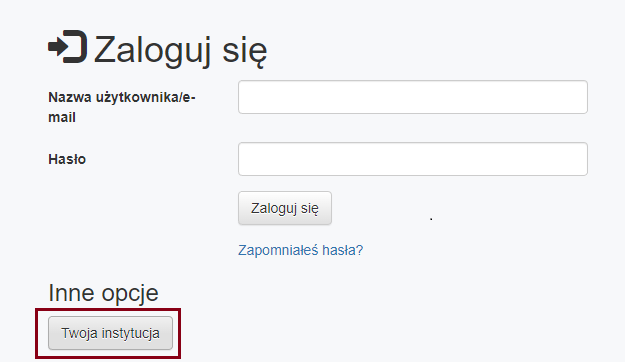Submit the form with the gray Zaloguj się button
625x362 pixels.
coord(285,208)
